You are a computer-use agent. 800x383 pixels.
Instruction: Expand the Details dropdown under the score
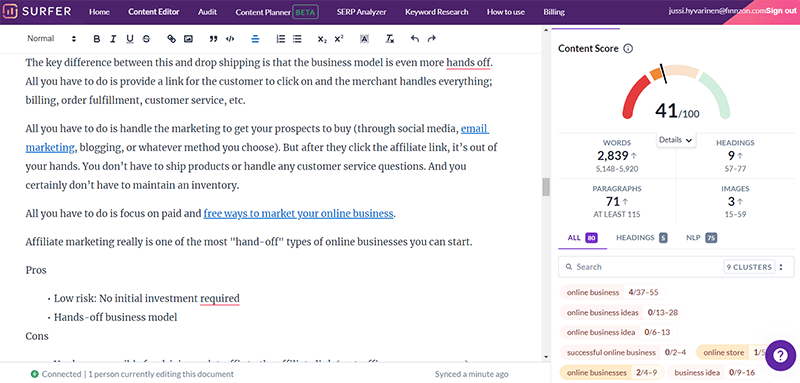(676, 140)
